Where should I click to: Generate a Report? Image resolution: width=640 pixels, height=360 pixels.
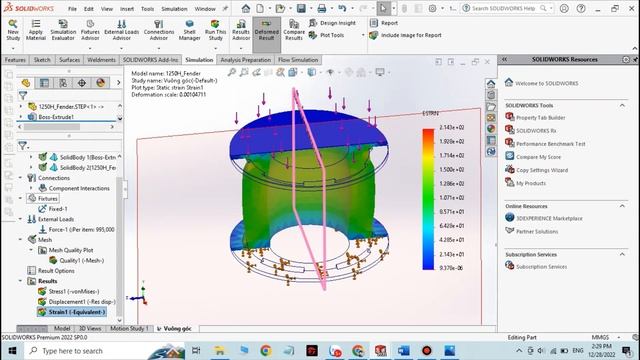384,23
